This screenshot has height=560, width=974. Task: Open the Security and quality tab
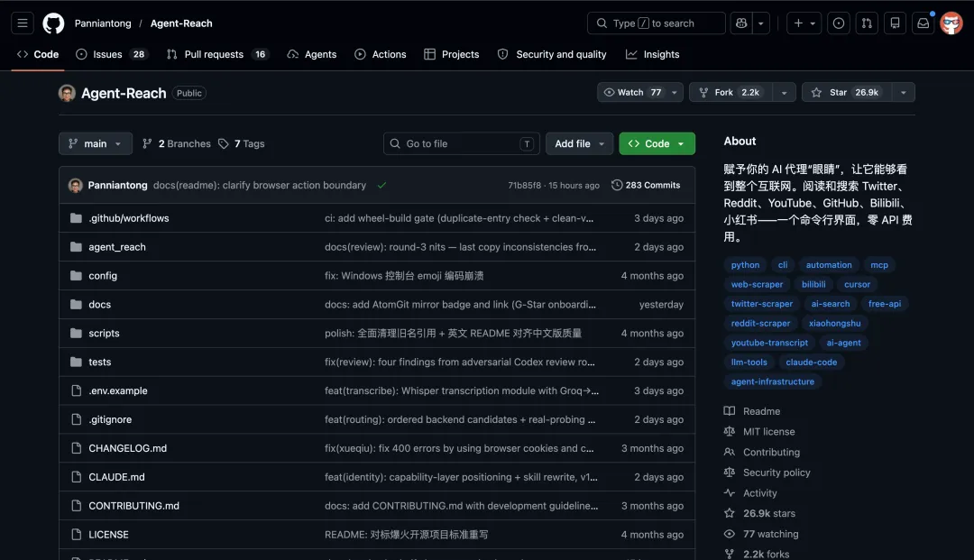[x=552, y=55]
